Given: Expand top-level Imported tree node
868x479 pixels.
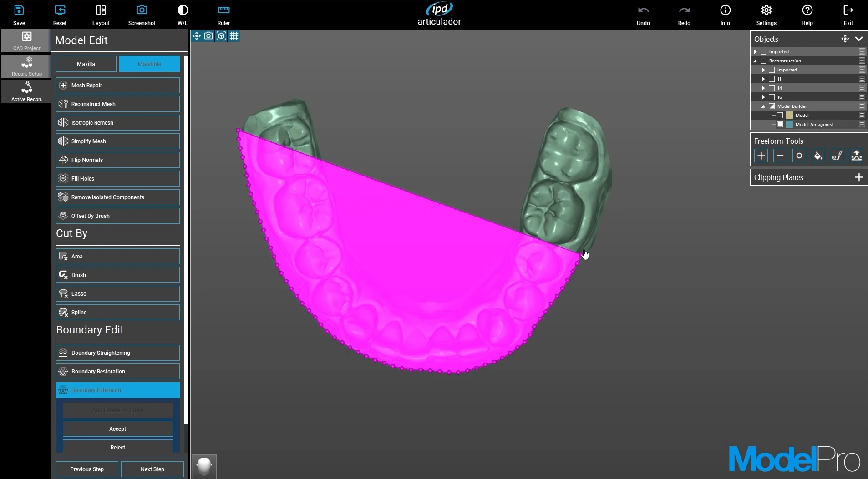Looking at the screenshot, I should point(756,52).
